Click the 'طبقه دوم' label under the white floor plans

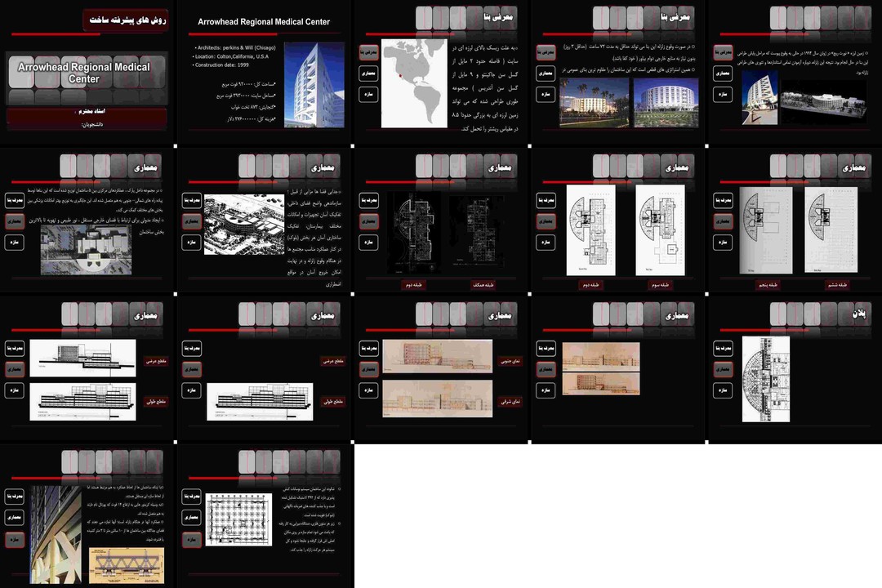(590, 285)
